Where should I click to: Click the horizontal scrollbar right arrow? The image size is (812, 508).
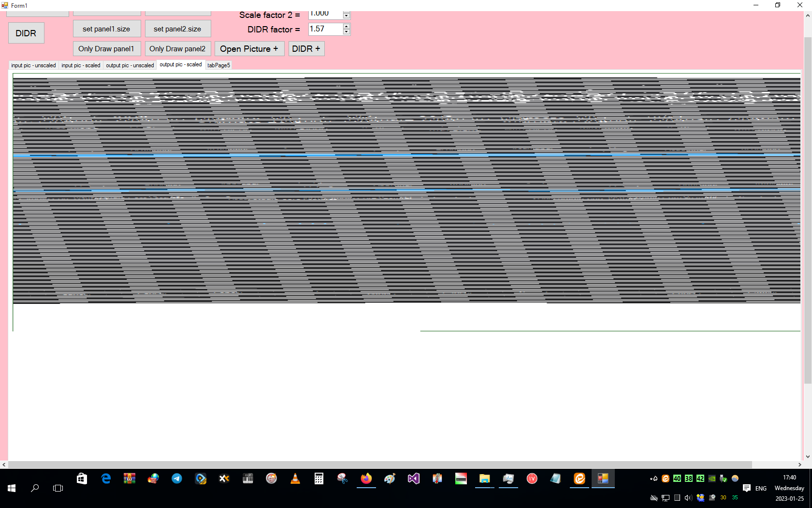(799, 465)
